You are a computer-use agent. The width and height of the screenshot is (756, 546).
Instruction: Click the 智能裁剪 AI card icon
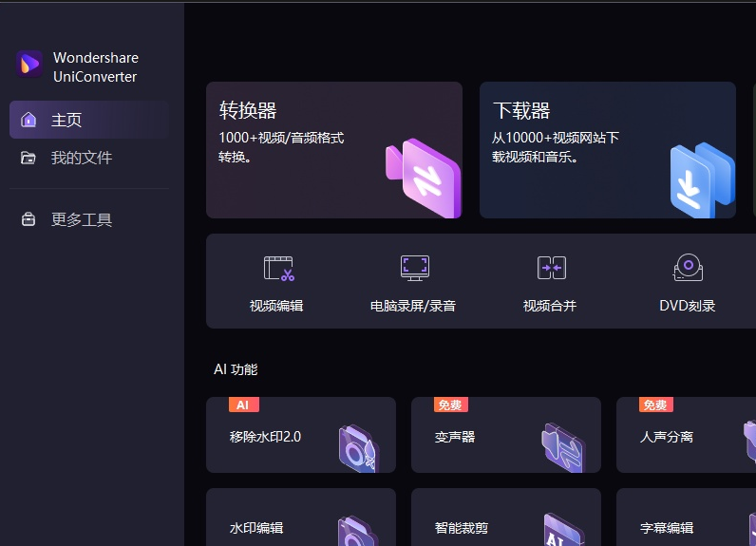pos(563,530)
